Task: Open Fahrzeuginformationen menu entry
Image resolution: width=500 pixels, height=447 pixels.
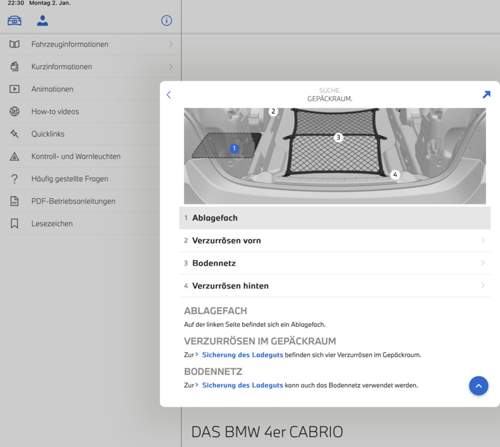Action: click(91, 44)
